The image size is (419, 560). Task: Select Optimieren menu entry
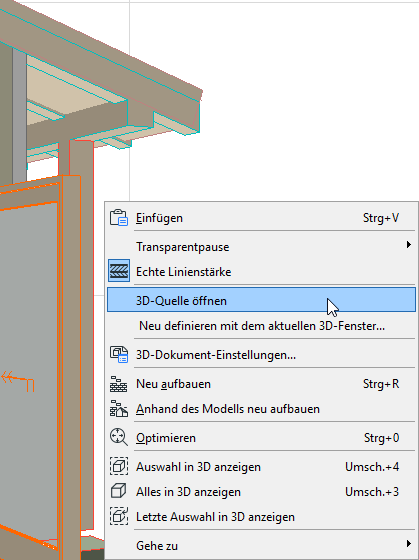pyautogui.click(x=261, y=438)
